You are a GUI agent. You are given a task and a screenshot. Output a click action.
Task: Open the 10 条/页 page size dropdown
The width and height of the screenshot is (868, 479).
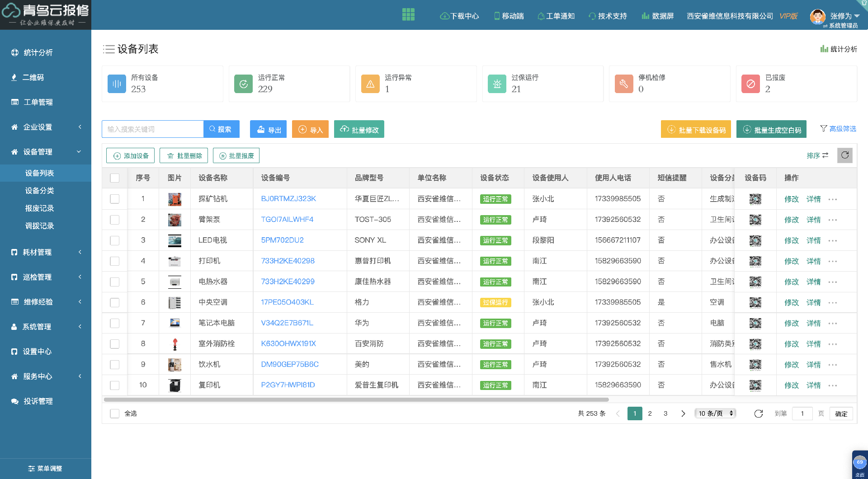[715, 413]
